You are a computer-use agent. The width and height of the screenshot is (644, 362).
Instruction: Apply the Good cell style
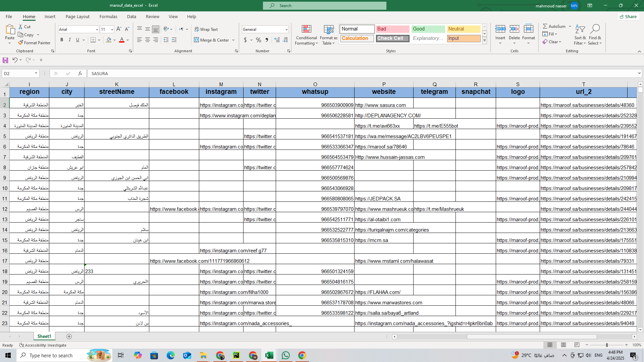pyautogui.click(x=428, y=29)
